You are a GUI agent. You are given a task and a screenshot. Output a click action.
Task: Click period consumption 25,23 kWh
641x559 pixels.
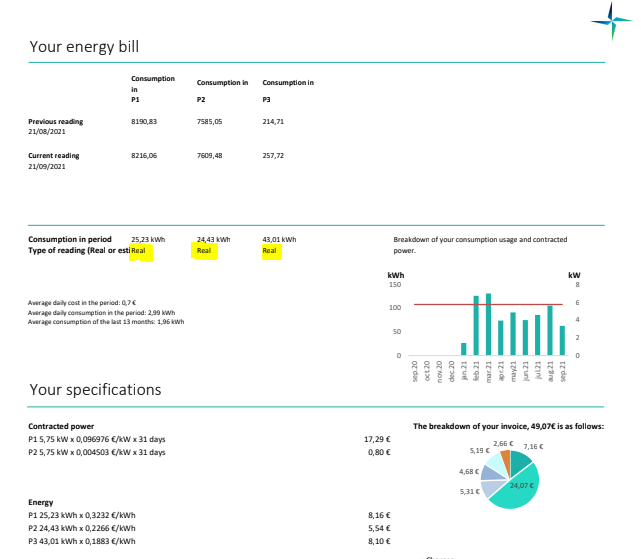pyautogui.click(x=148, y=239)
